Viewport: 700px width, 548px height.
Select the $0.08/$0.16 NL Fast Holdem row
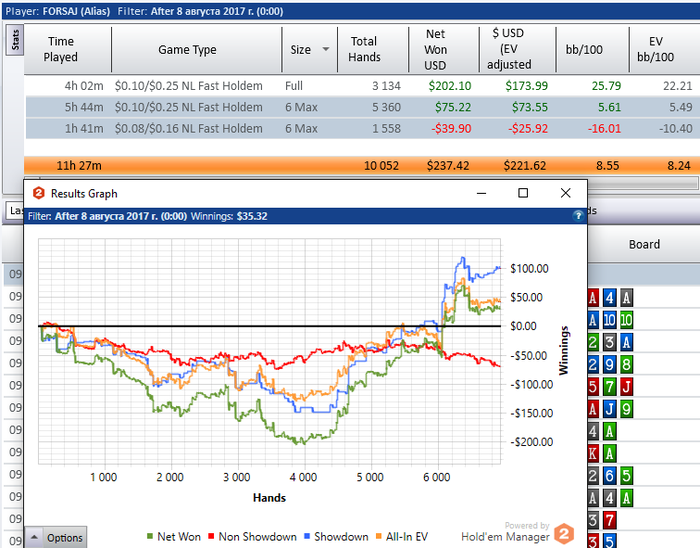[362, 129]
